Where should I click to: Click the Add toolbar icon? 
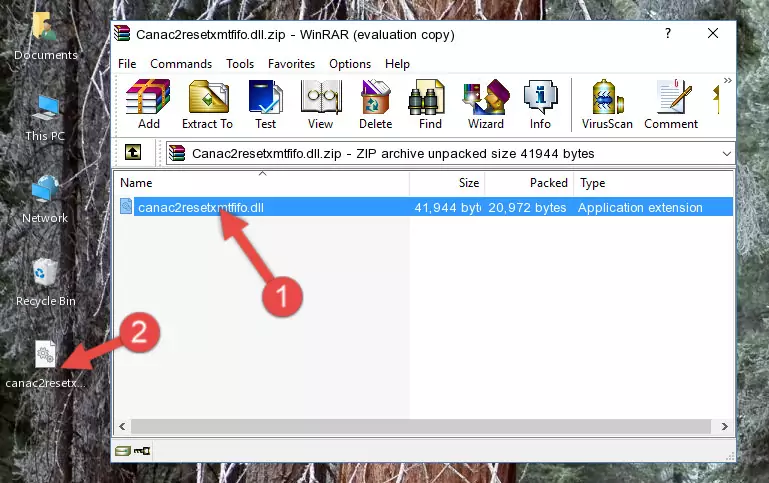(x=148, y=104)
